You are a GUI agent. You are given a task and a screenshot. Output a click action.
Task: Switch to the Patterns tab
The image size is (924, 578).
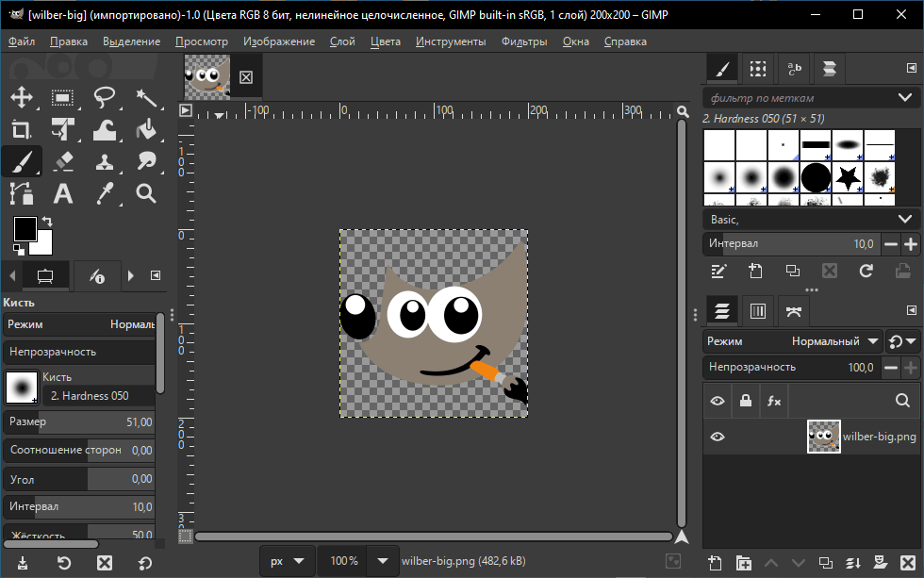[x=758, y=69]
